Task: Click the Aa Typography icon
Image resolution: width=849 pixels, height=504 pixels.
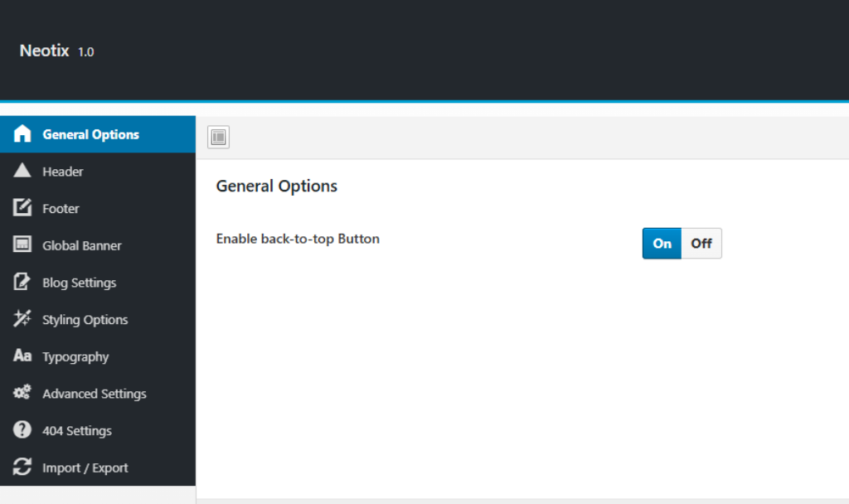Action: [x=22, y=356]
